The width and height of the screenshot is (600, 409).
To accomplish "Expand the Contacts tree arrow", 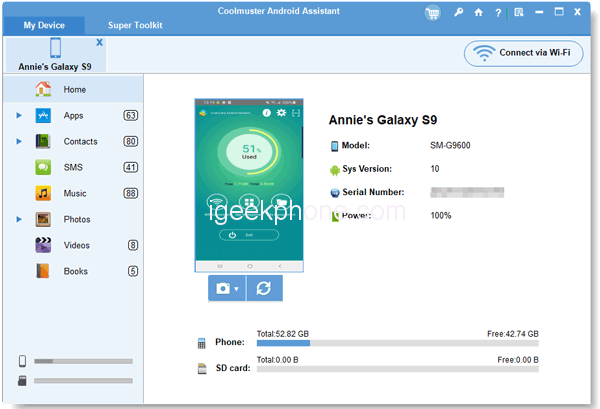I will coord(19,142).
